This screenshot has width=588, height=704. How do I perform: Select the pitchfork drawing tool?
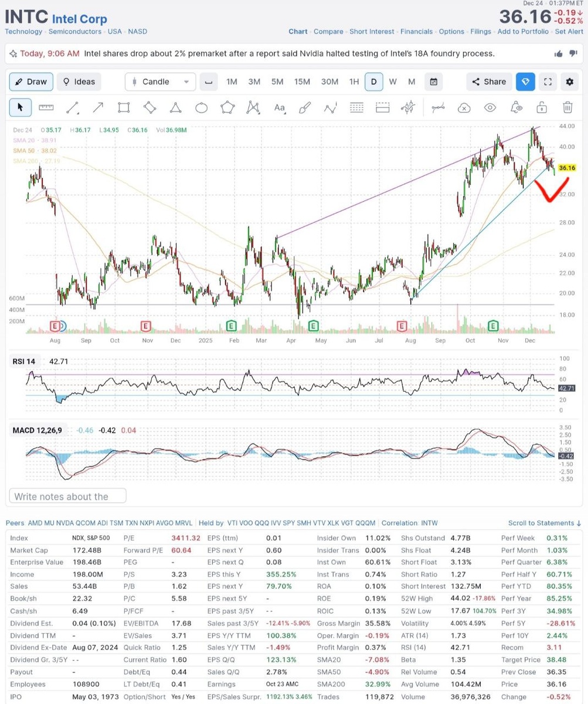408,107
